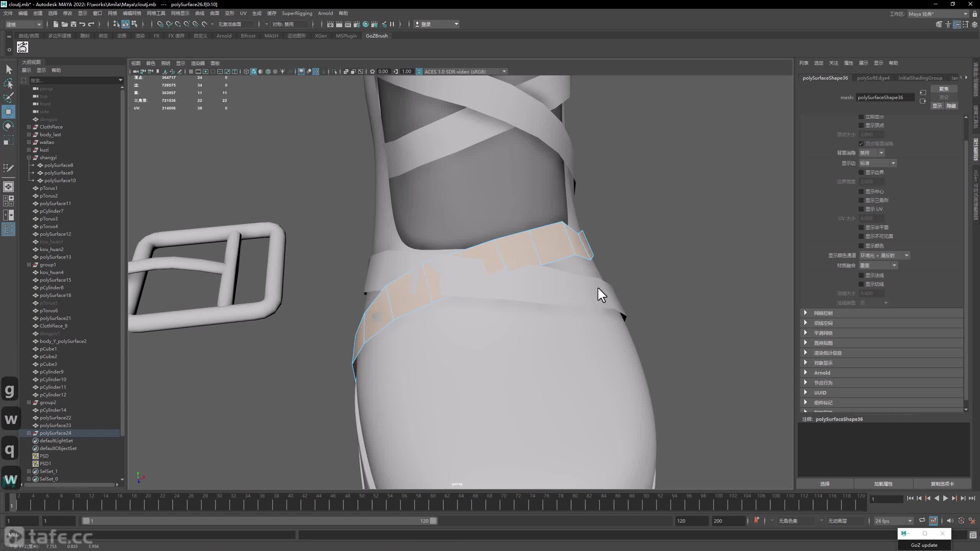Open Render Settings icon
This screenshot has width=980, height=551.
[357, 24]
